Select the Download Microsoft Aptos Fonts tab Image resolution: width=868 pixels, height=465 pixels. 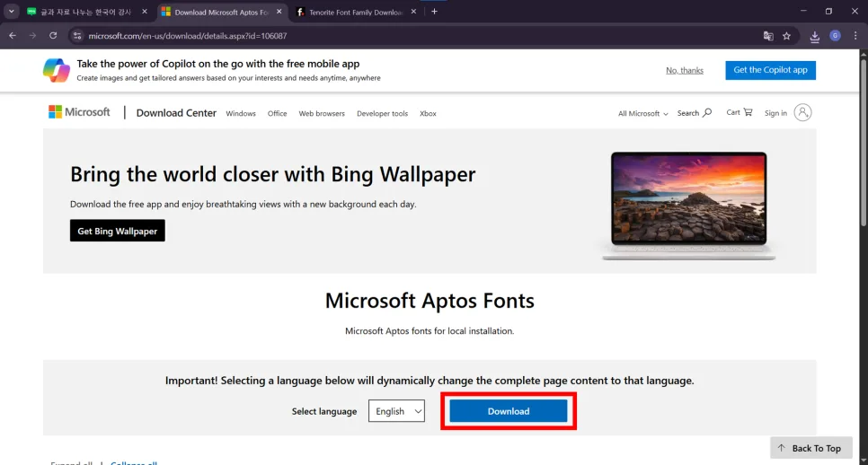pyautogui.click(x=223, y=12)
